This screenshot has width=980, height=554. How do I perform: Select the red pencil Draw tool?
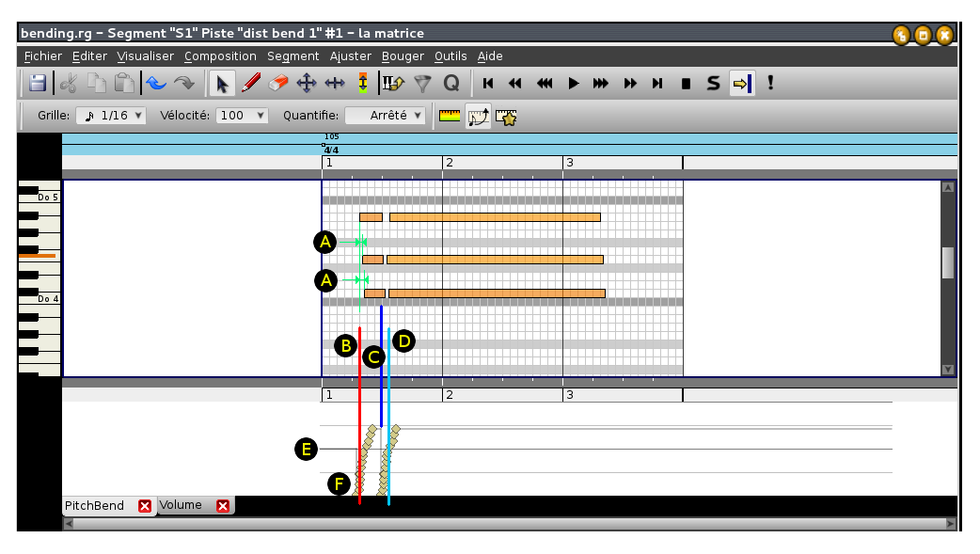pos(250,83)
